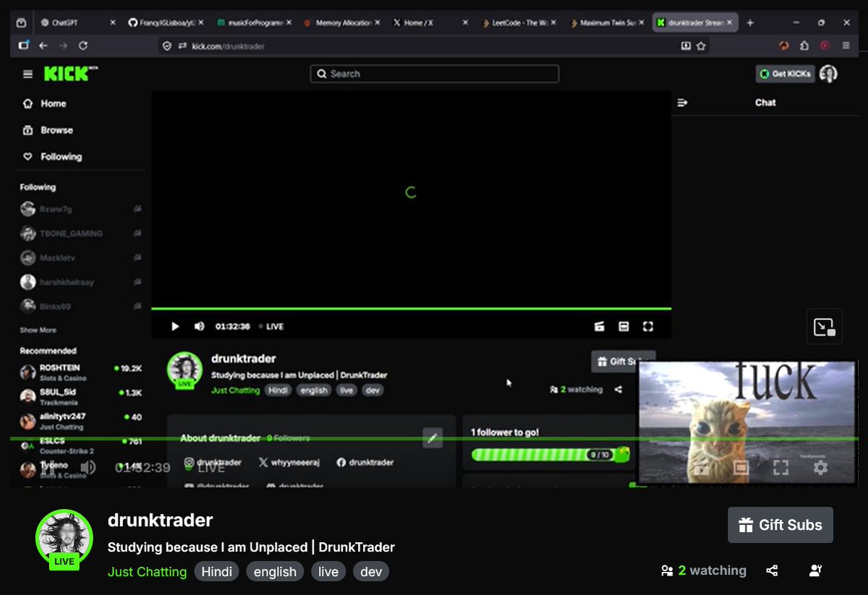
Task: Expand Show More under the Following list
Action: (x=38, y=330)
